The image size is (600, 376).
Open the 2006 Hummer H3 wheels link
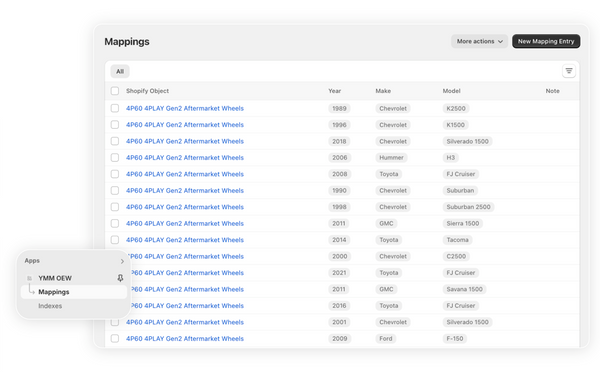[185, 158]
